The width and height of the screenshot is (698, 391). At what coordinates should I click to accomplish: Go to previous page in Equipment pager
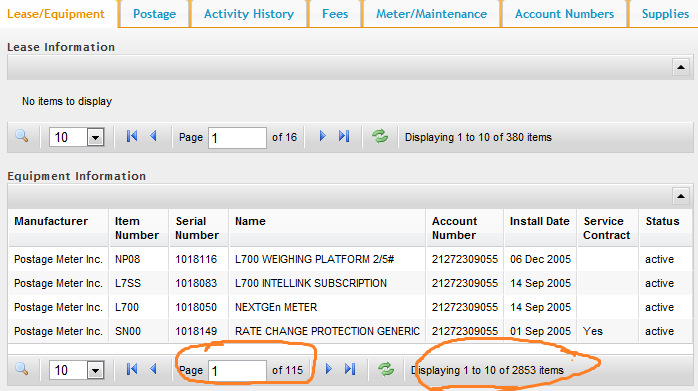(x=154, y=369)
